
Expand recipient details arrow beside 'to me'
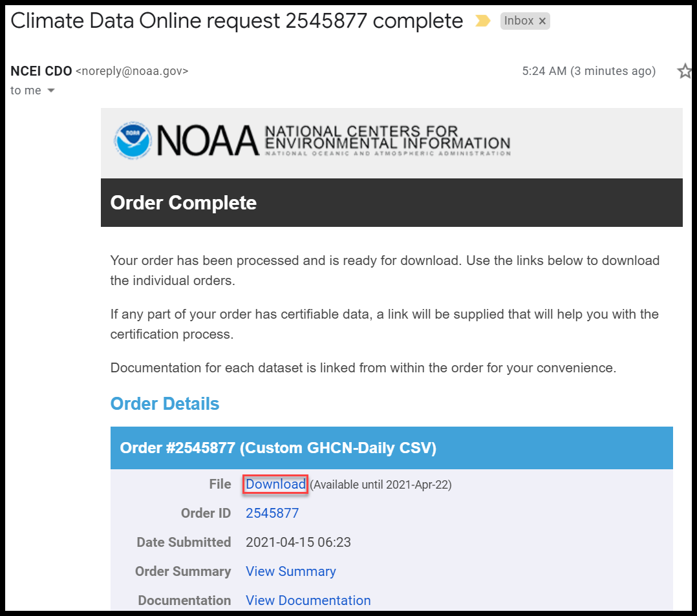(51, 91)
